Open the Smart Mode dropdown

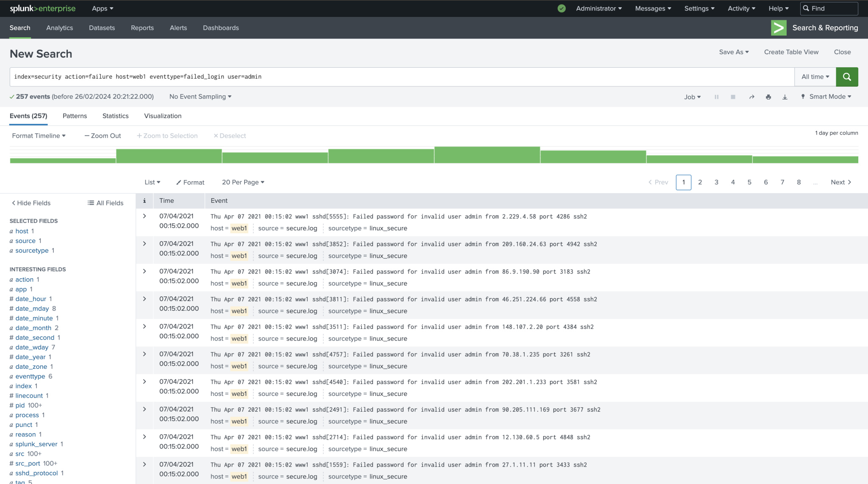click(x=826, y=97)
